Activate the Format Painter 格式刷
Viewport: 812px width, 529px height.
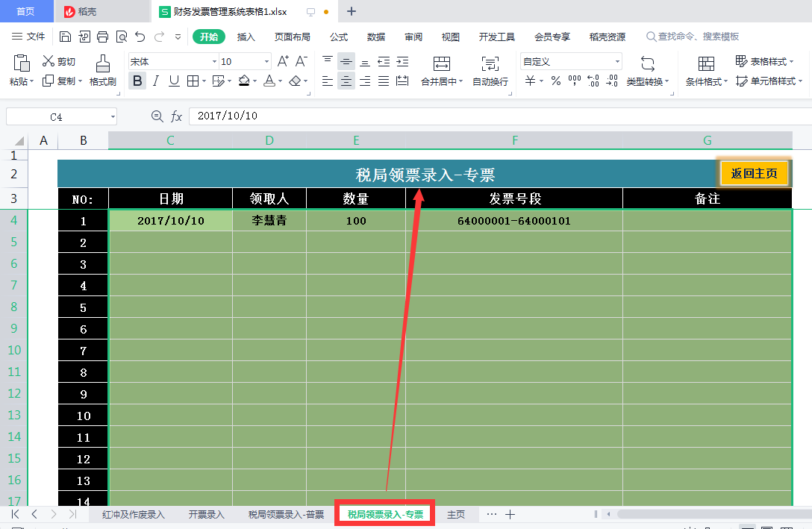102,70
